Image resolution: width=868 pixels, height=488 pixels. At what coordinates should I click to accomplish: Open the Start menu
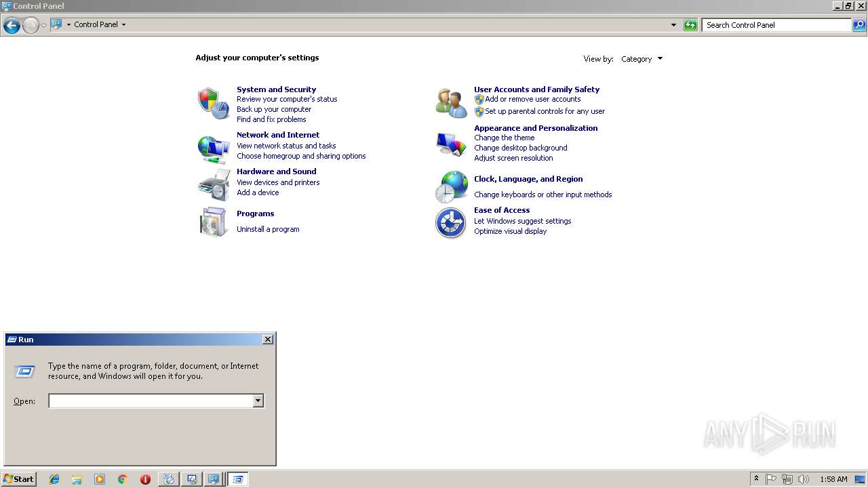point(18,479)
